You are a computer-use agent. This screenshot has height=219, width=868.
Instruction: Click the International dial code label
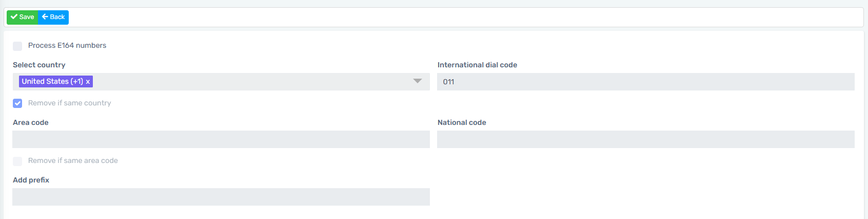pyautogui.click(x=477, y=65)
